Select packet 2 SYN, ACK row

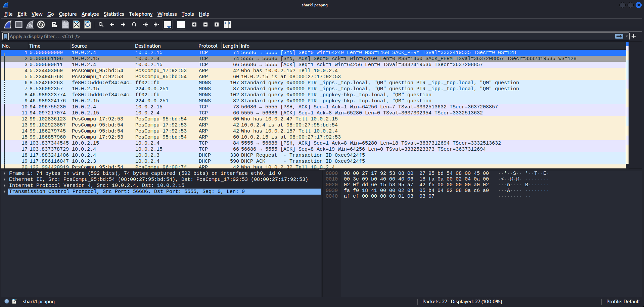tap(314, 59)
